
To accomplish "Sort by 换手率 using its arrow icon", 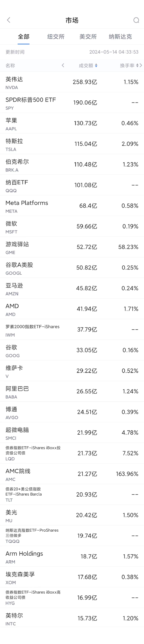I will tap(137, 66).
